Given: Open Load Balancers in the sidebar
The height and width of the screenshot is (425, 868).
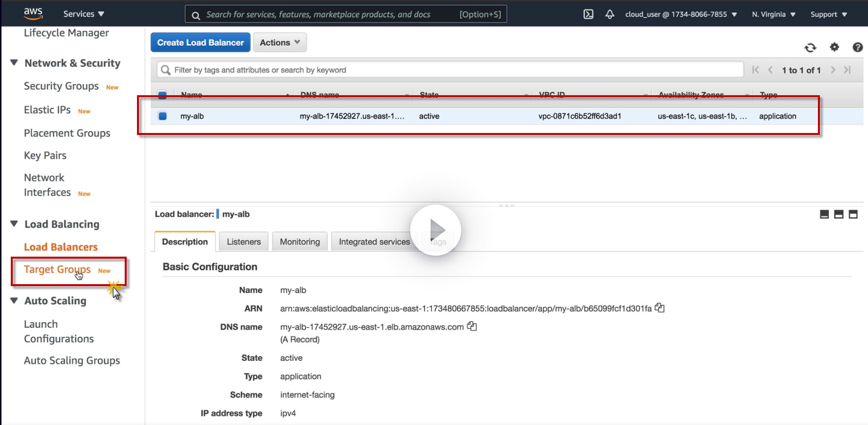Looking at the screenshot, I should [x=61, y=247].
